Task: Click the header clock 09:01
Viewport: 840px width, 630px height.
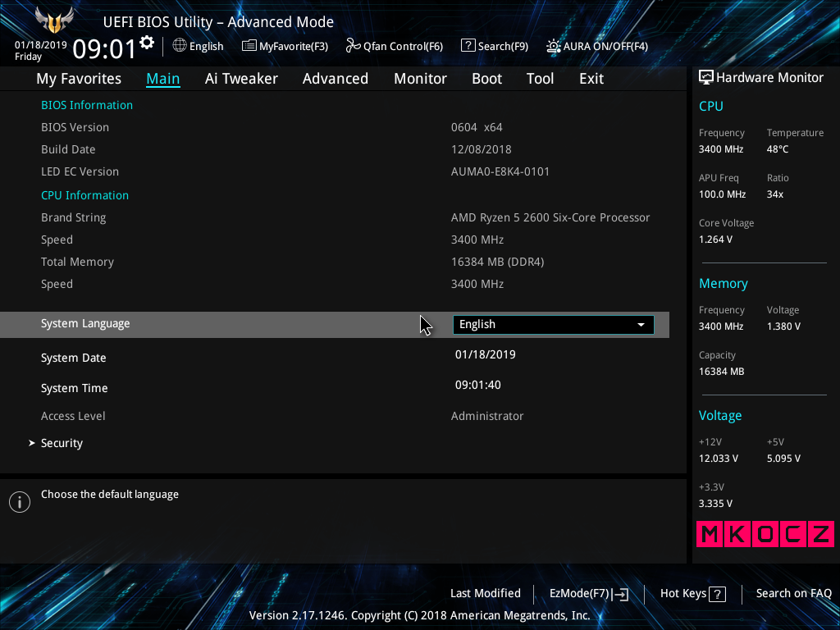Action: point(104,49)
